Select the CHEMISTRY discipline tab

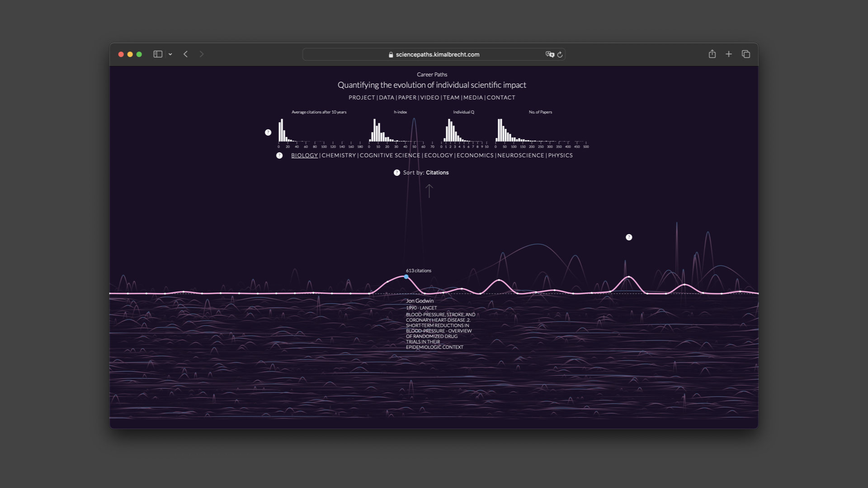(339, 155)
